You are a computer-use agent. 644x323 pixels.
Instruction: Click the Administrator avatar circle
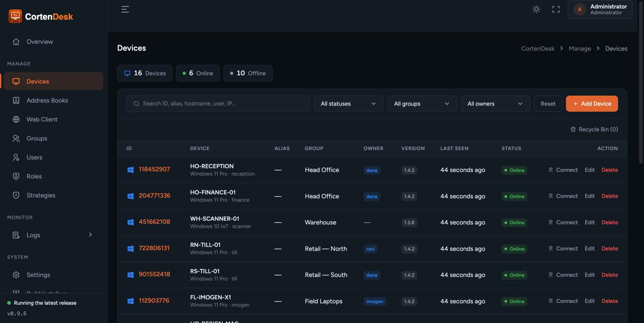(x=580, y=9)
